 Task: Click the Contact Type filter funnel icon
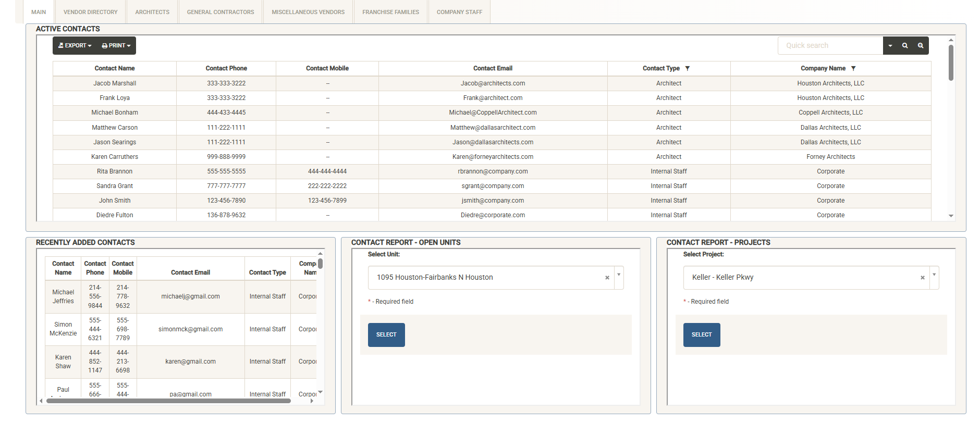click(688, 68)
